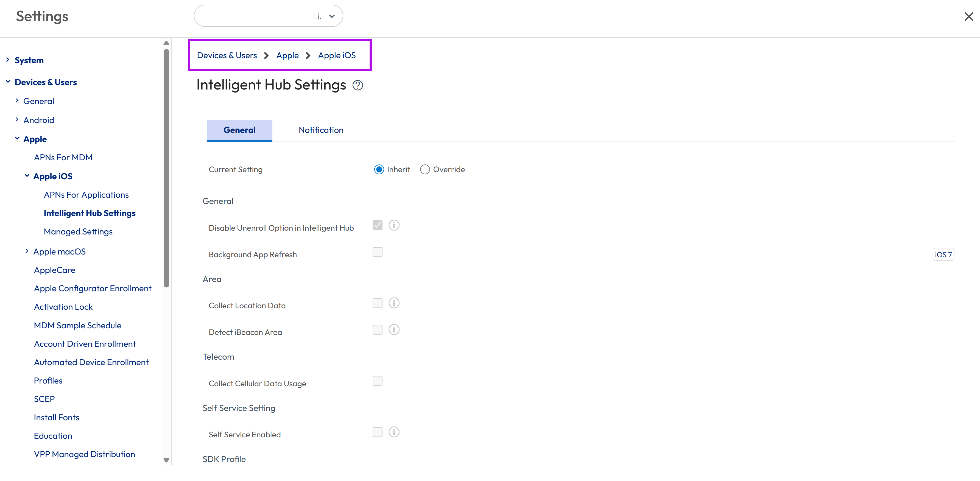Open Activation Lock settings
Screen dimensions: 980x481
point(63,307)
